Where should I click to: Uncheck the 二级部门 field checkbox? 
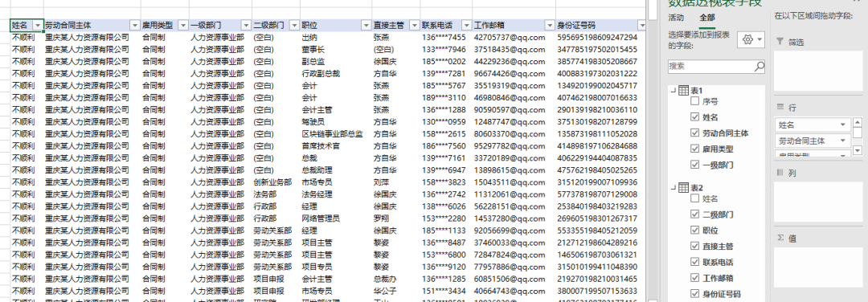click(694, 214)
